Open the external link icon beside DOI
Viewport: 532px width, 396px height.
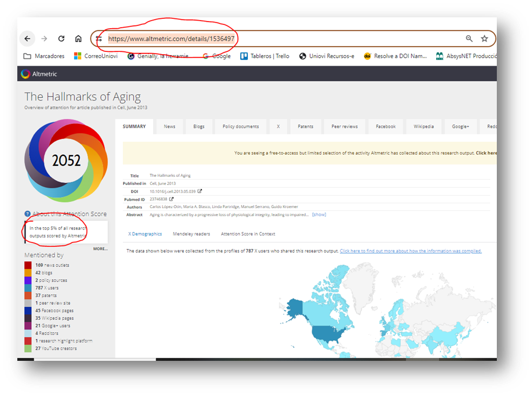[x=200, y=191]
